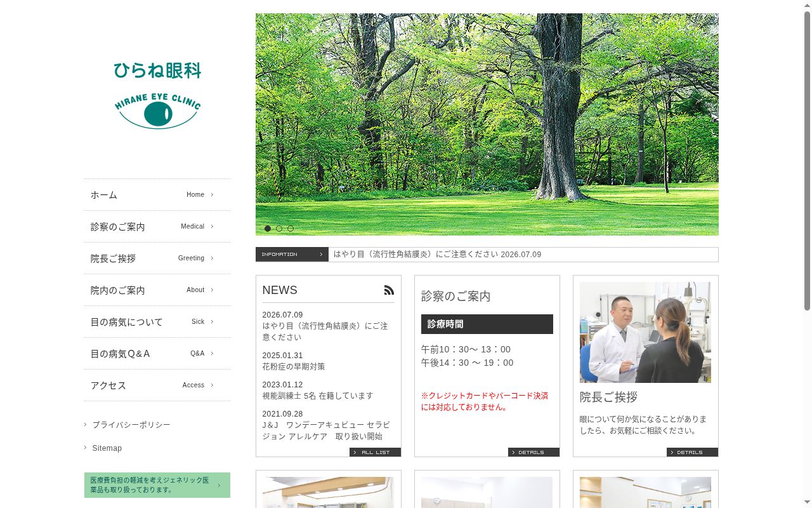Image resolution: width=812 pixels, height=508 pixels.
Task: Open the 目の病気Q&A menu item
Action: click(x=157, y=354)
